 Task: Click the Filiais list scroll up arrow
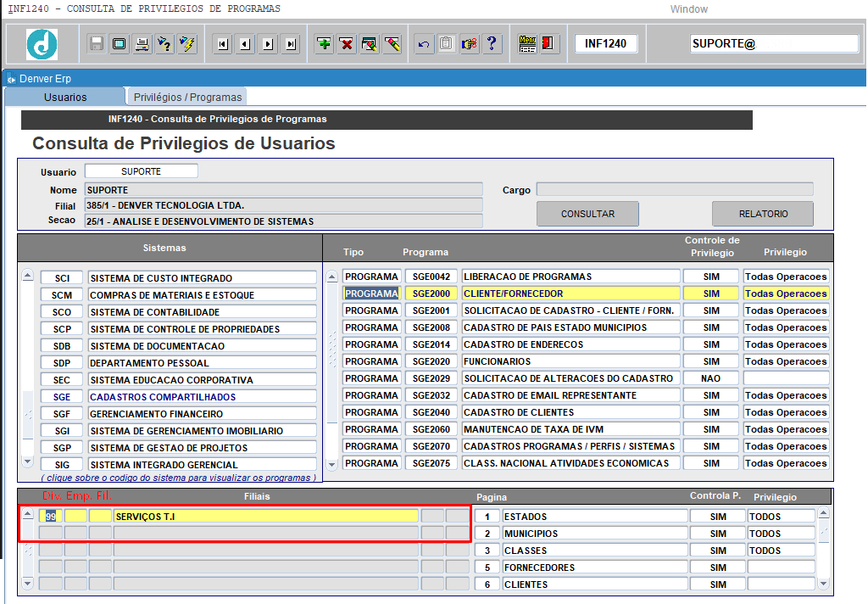[x=28, y=514]
